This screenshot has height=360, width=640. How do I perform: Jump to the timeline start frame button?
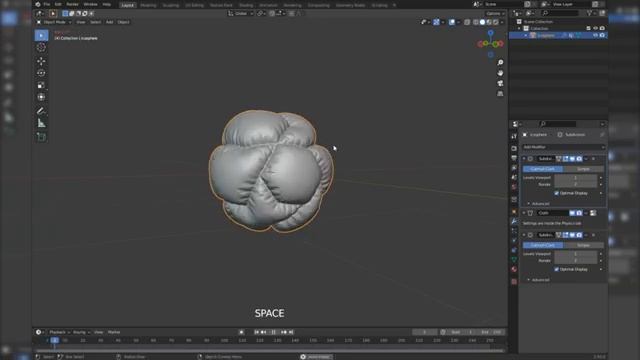(x=256, y=332)
